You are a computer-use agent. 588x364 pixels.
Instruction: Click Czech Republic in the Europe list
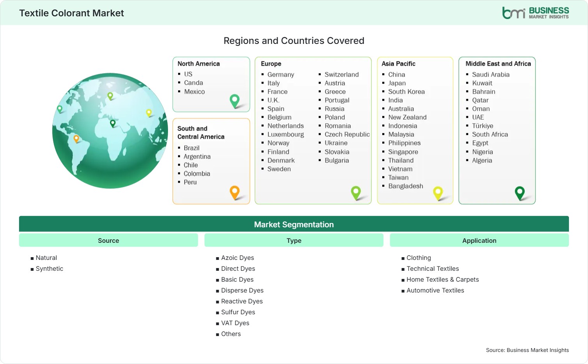pyautogui.click(x=347, y=134)
